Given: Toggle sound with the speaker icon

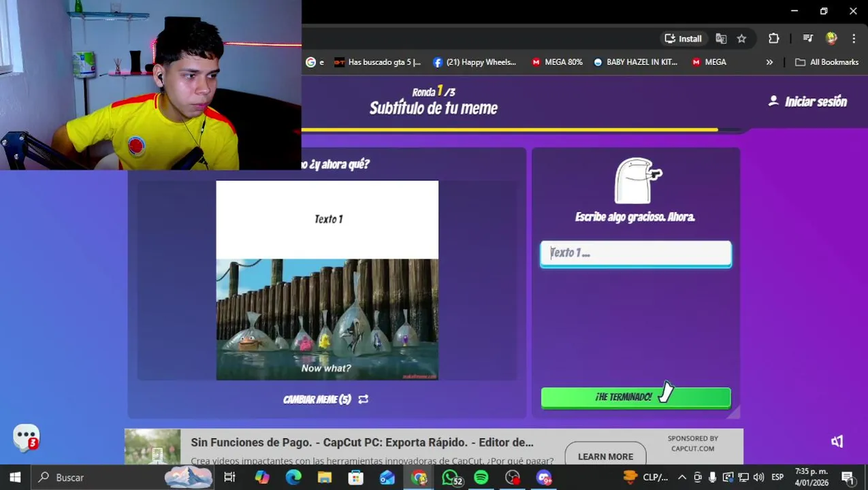Looking at the screenshot, I should [x=837, y=442].
